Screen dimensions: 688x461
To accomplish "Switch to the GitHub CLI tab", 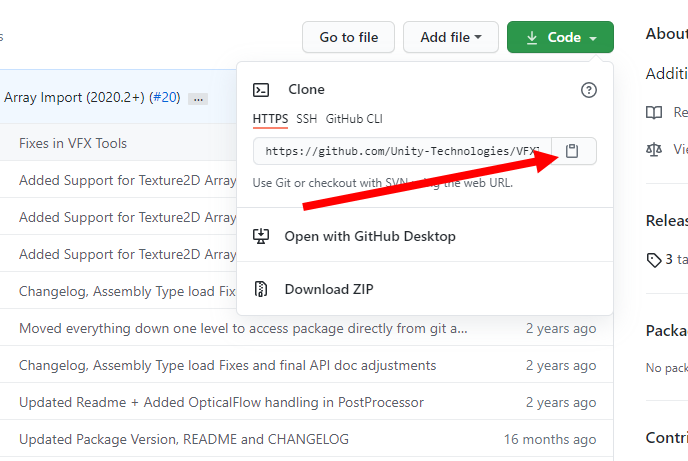I will click(354, 119).
